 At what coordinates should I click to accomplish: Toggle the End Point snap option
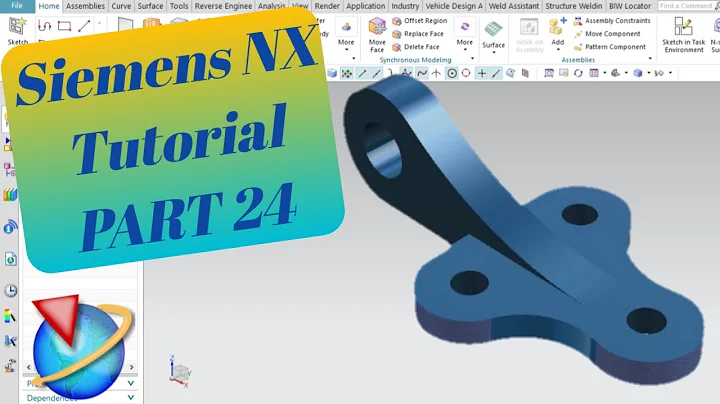click(362, 73)
